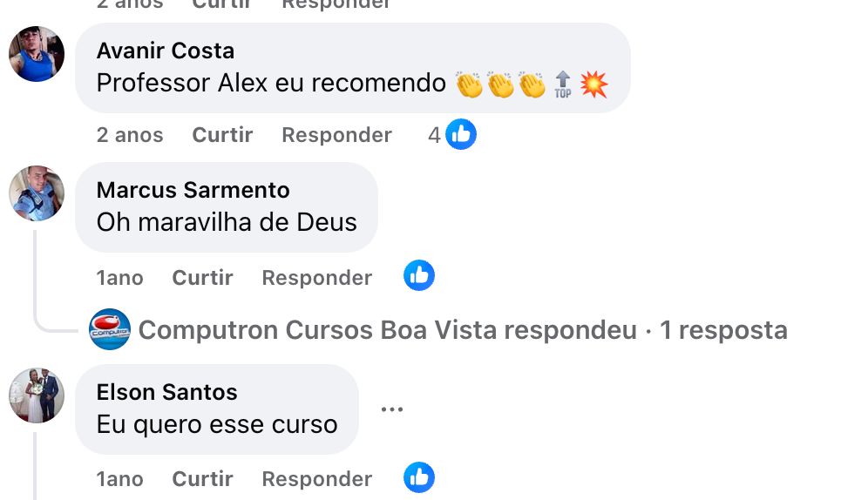Open Marcus Sarmento's profile picture
Viewport: 868px width, 500px height.
pyautogui.click(x=37, y=193)
